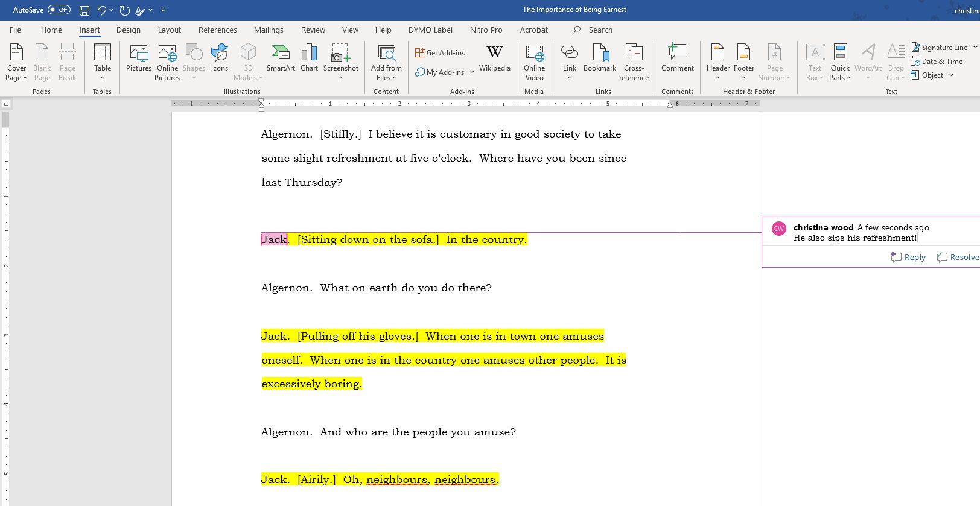This screenshot has width=980, height=506.
Task: Switch to the Home tab
Action: 51,30
